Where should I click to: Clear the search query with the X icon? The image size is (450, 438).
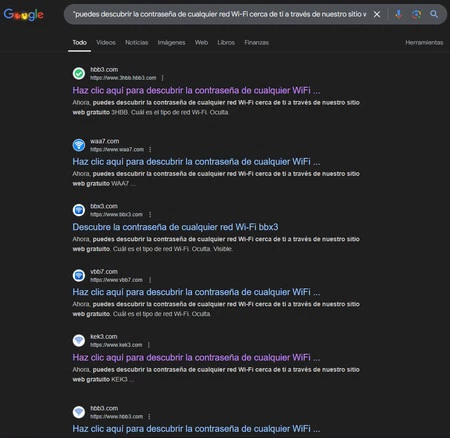point(377,14)
